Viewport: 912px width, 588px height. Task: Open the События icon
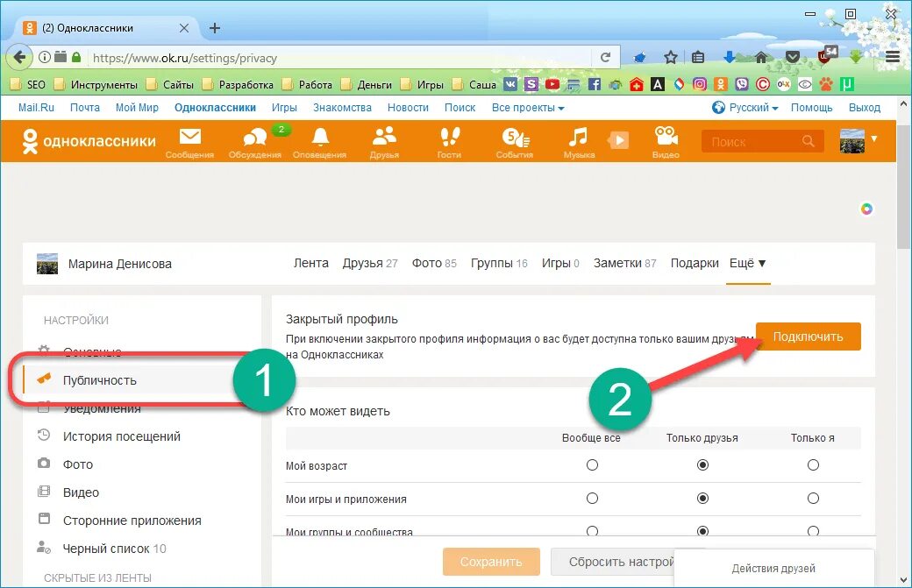(x=515, y=138)
